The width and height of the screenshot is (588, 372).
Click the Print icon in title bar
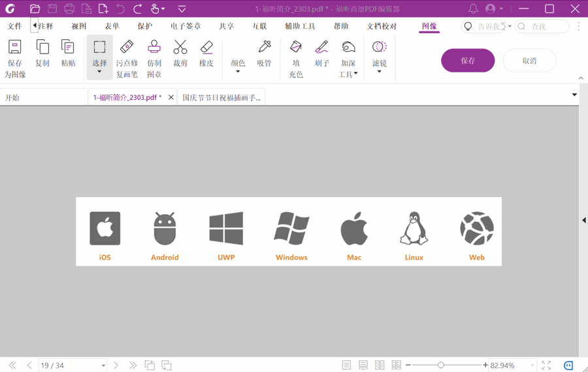click(69, 8)
